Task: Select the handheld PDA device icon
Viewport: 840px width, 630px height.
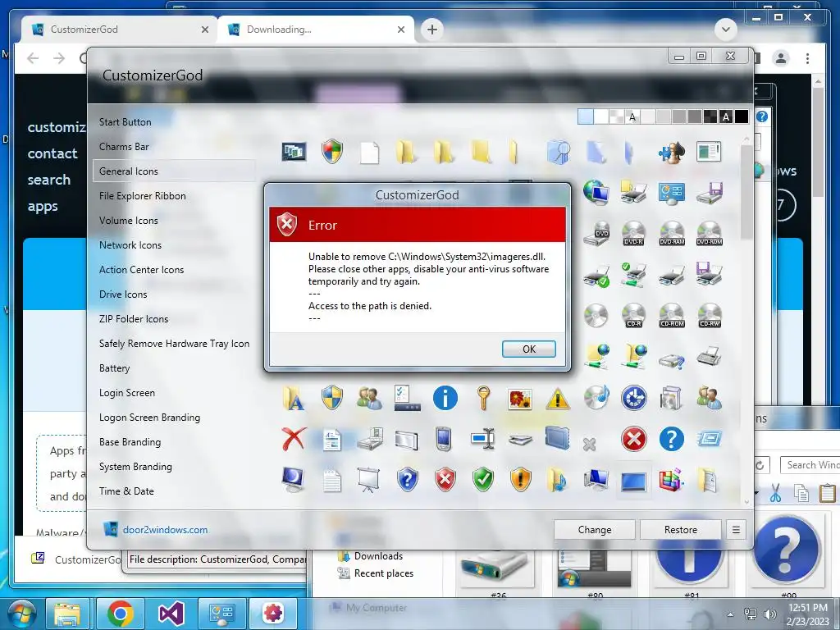Action: coord(444,440)
